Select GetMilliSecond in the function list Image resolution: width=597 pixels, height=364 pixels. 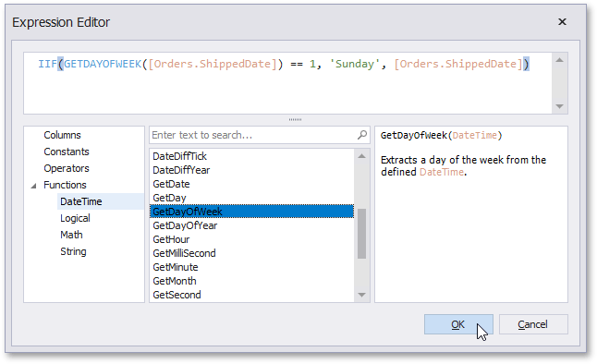pos(251,253)
